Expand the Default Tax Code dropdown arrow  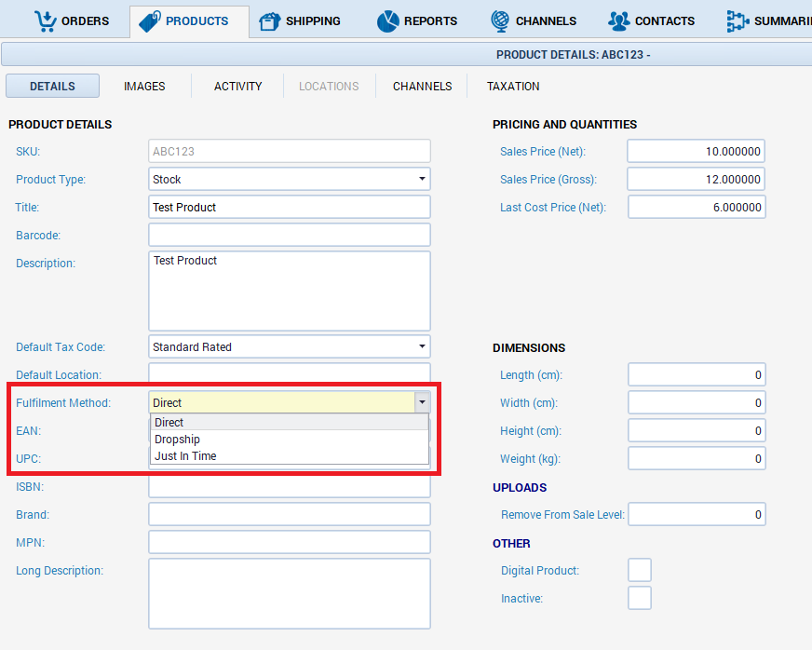(422, 346)
